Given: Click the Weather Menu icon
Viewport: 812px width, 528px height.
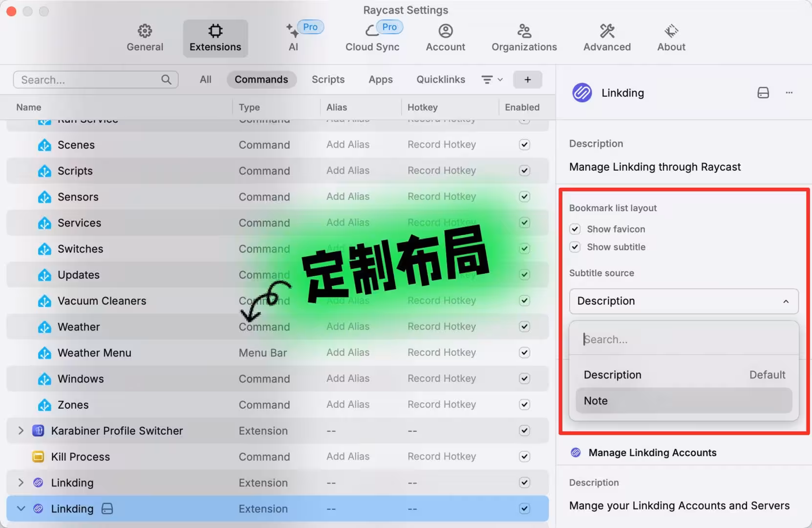Looking at the screenshot, I should [44, 353].
